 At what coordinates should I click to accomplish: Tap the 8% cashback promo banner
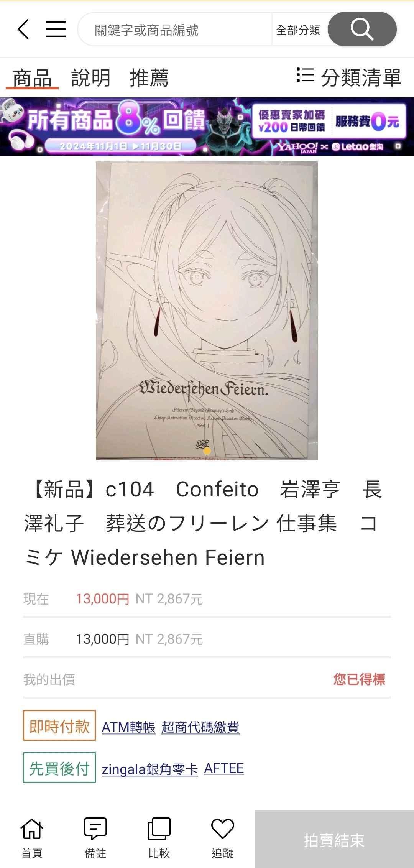[207, 127]
